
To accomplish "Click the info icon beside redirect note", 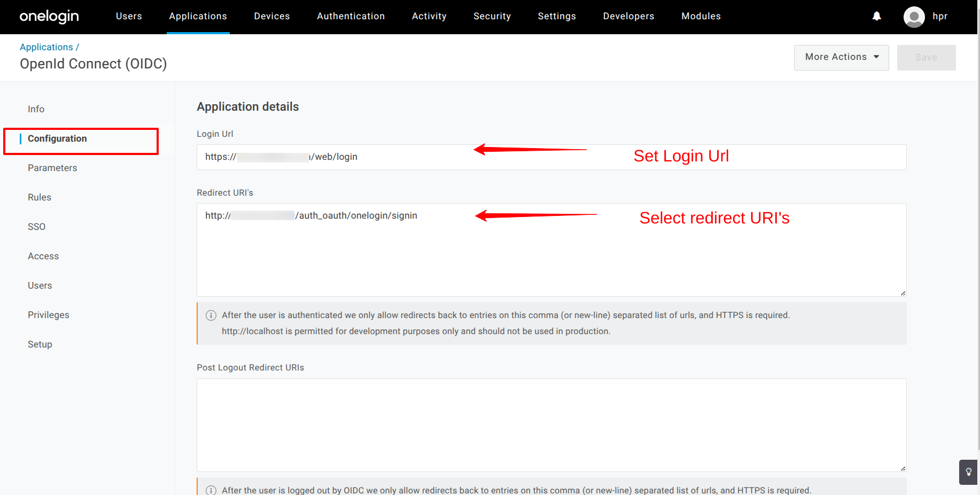I will pyautogui.click(x=211, y=315).
